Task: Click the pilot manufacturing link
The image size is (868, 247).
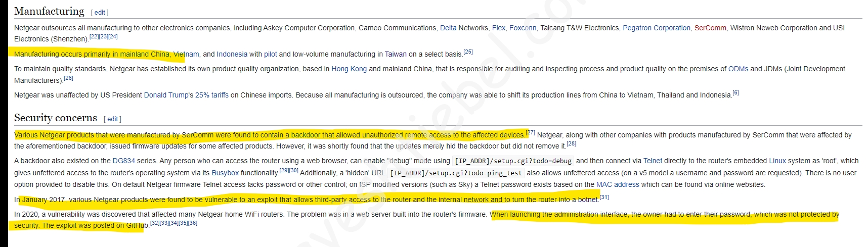Action: [270, 54]
